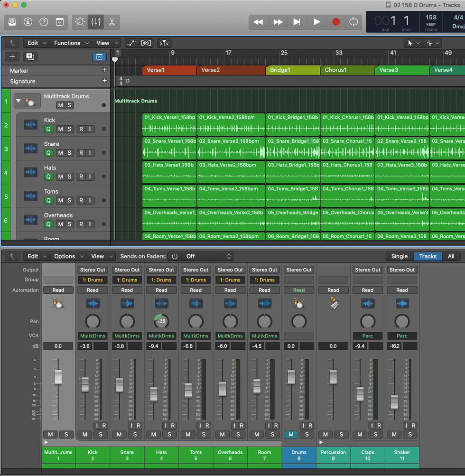Viewport: 465px width, 476px height.
Task: Toggle the Cycle loop button
Action: (x=353, y=22)
